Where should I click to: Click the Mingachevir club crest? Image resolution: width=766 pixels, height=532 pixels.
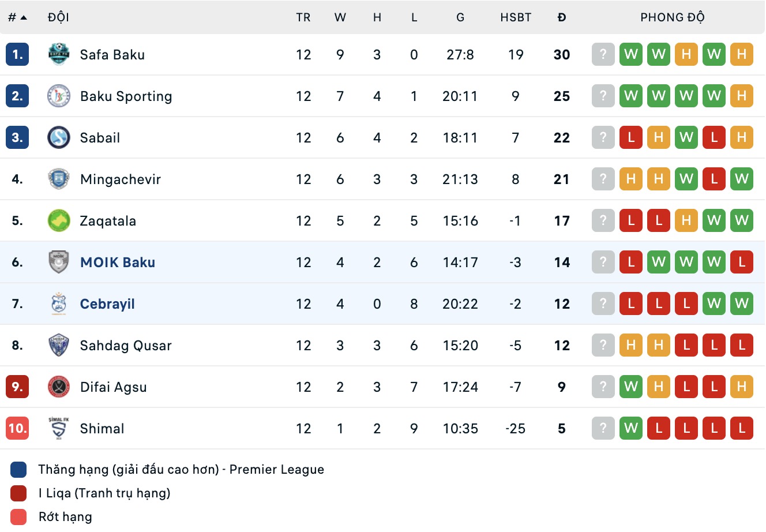click(x=58, y=179)
